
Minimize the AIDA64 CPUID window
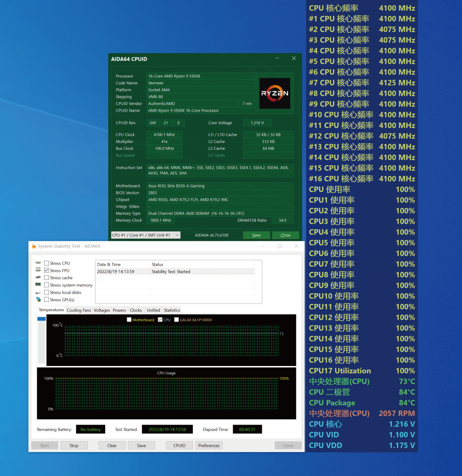[277, 58]
